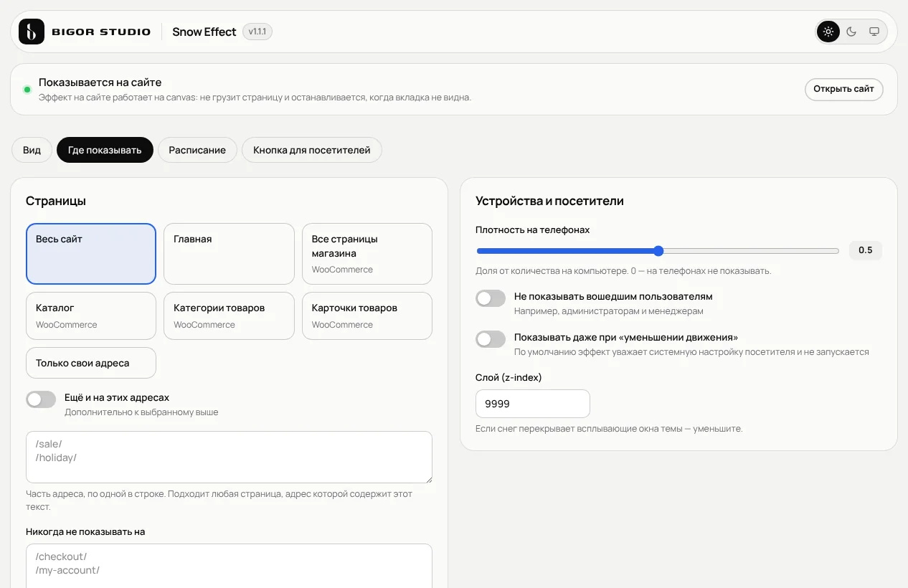Switch to dark theme moon icon
The width and height of the screenshot is (908, 588).
[851, 32]
